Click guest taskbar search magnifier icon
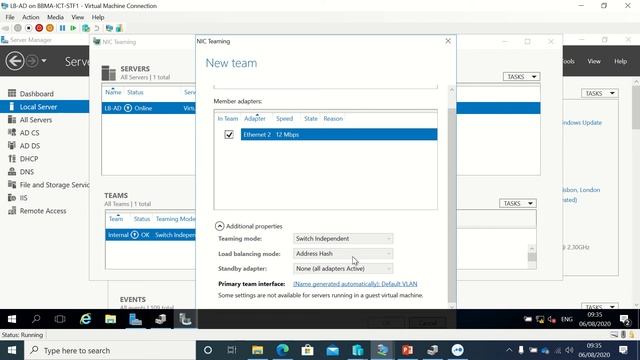 click(x=36, y=319)
